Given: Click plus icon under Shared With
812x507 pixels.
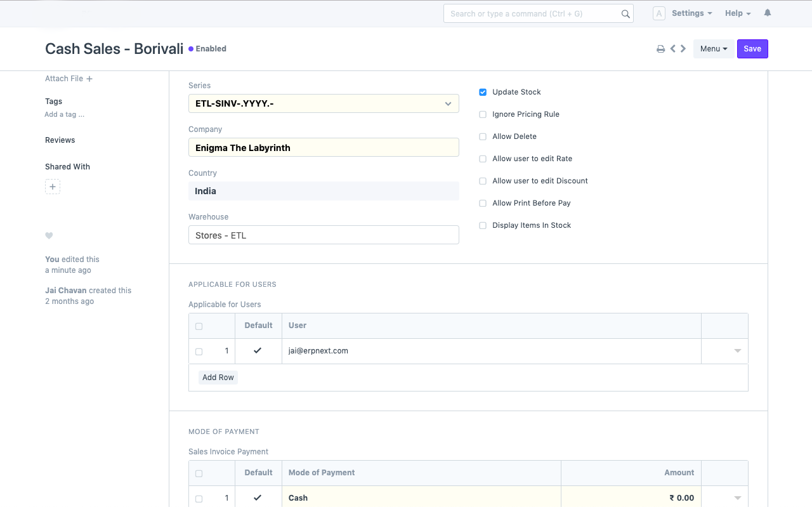Looking at the screenshot, I should pos(53,187).
